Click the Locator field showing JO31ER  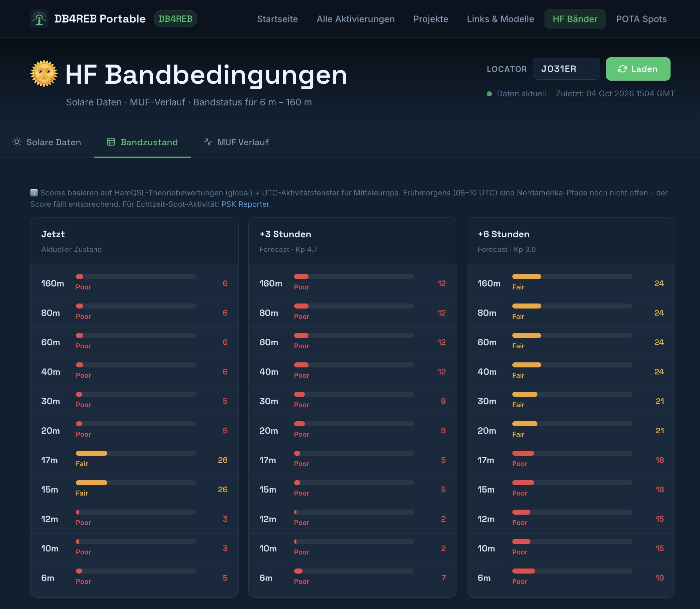566,69
